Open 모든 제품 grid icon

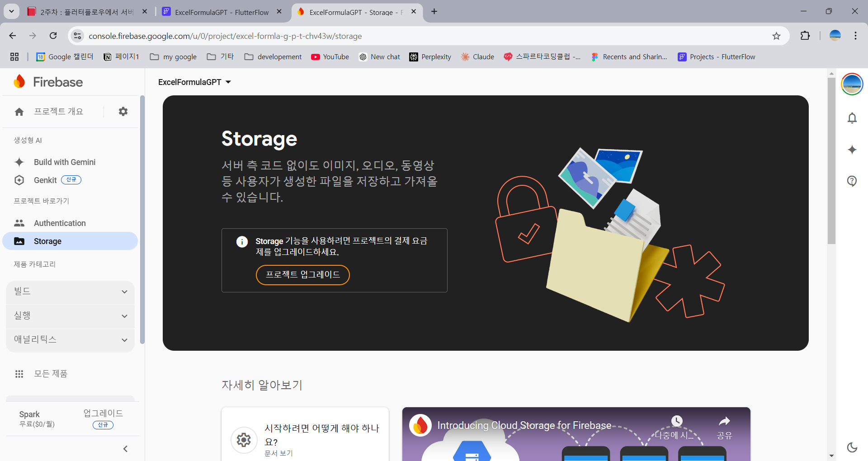19,374
